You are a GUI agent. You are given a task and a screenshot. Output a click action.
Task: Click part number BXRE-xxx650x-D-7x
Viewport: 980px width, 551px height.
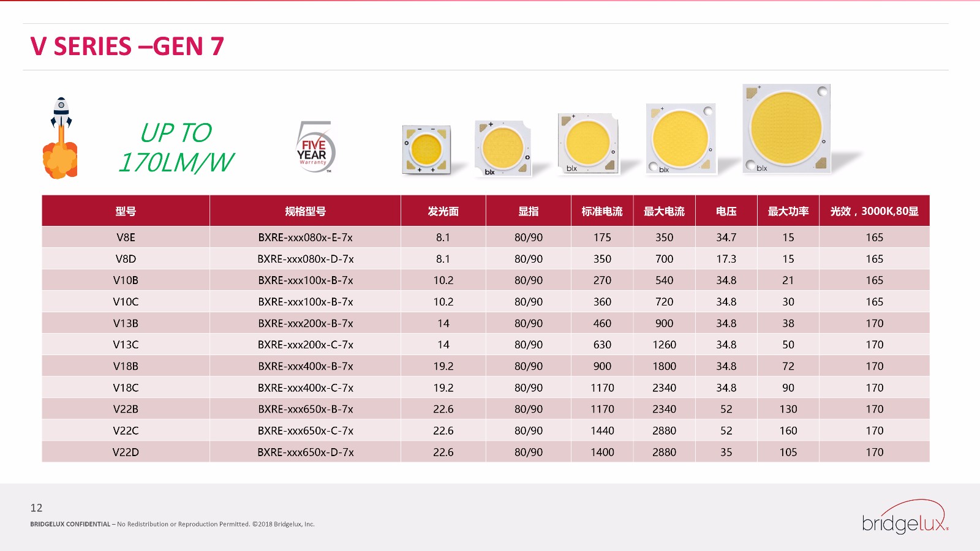pos(305,452)
